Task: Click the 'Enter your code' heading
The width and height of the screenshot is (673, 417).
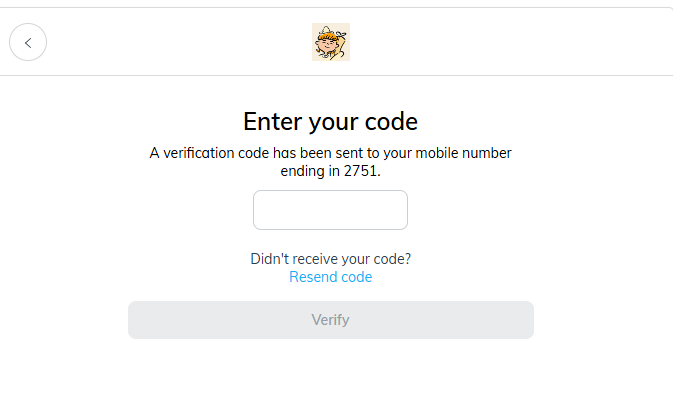Action: click(x=330, y=122)
